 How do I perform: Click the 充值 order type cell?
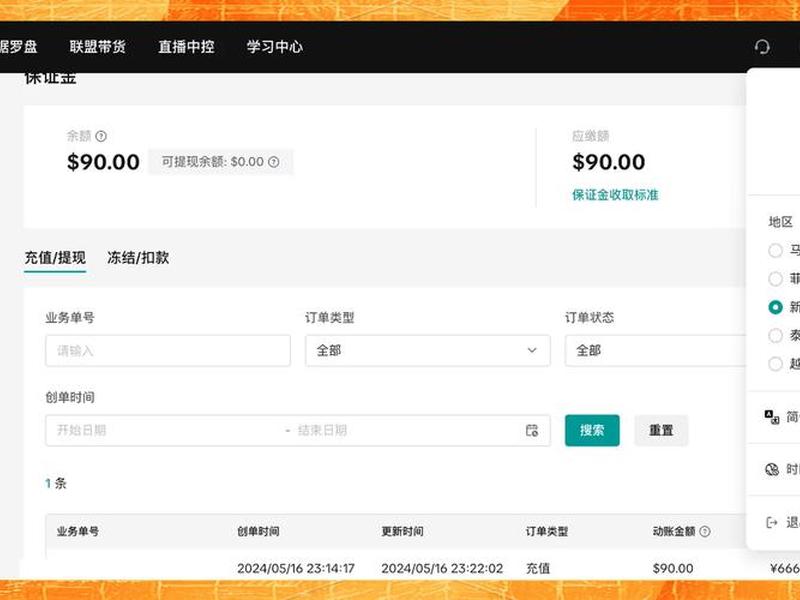click(538, 568)
